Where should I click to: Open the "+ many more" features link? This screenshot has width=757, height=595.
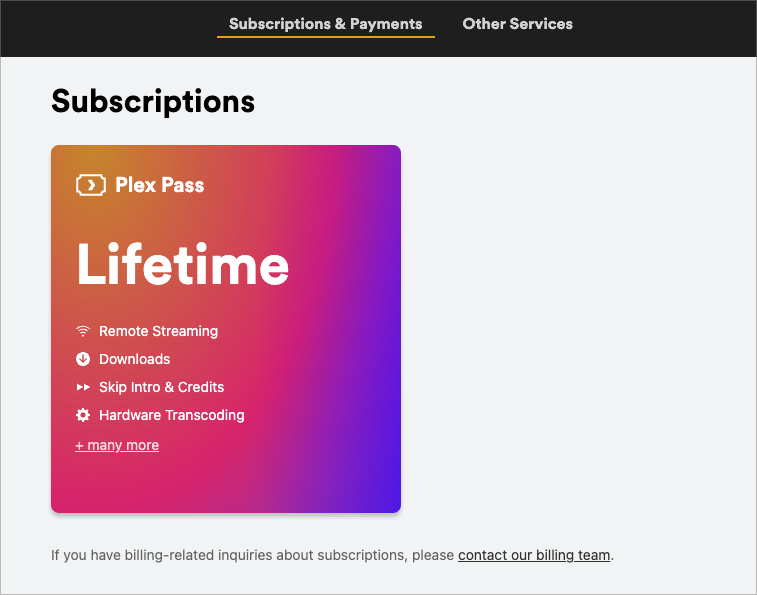point(117,445)
